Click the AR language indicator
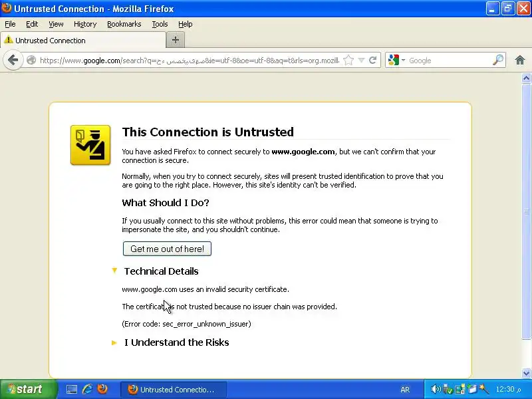 [x=405, y=390]
